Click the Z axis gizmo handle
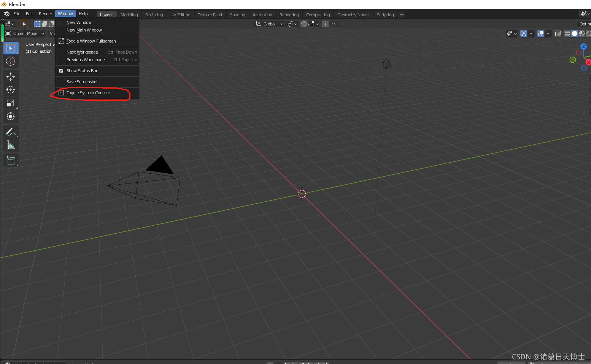The width and height of the screenshot is (591, 364). 583,46
